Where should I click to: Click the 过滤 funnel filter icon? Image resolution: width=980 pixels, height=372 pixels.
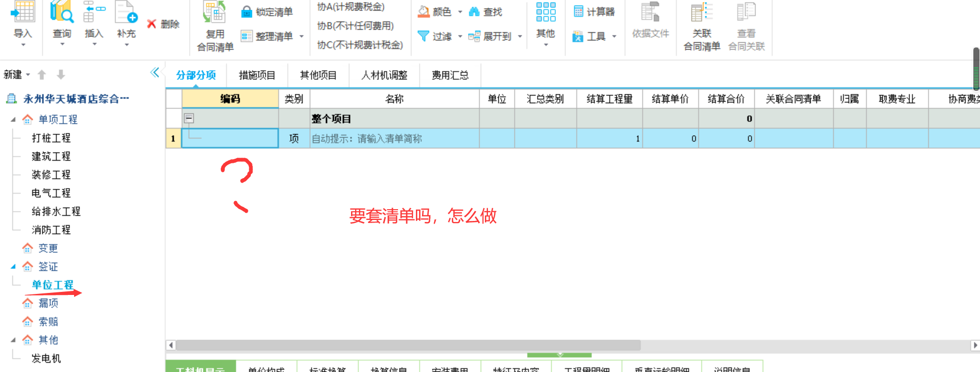(x=423, y=36)
